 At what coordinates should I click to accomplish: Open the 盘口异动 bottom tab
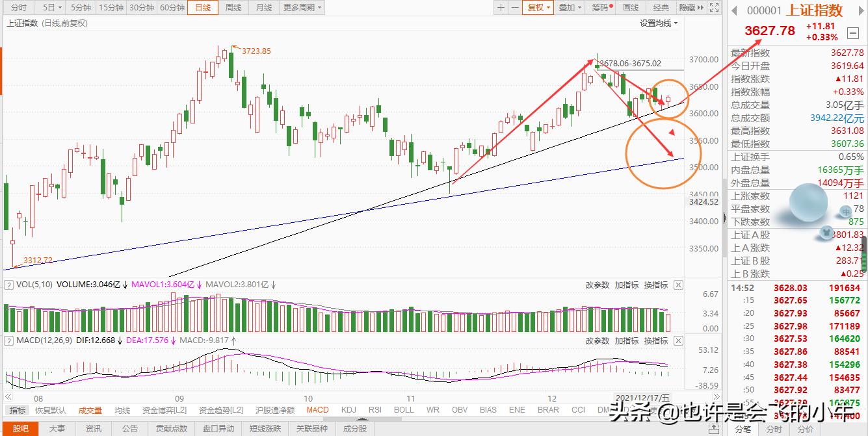pos(218,429)
